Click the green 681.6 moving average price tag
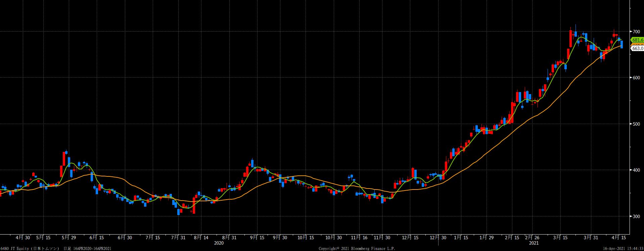The width and height of the screenshot is (644, 251). (x=637, y=40)
